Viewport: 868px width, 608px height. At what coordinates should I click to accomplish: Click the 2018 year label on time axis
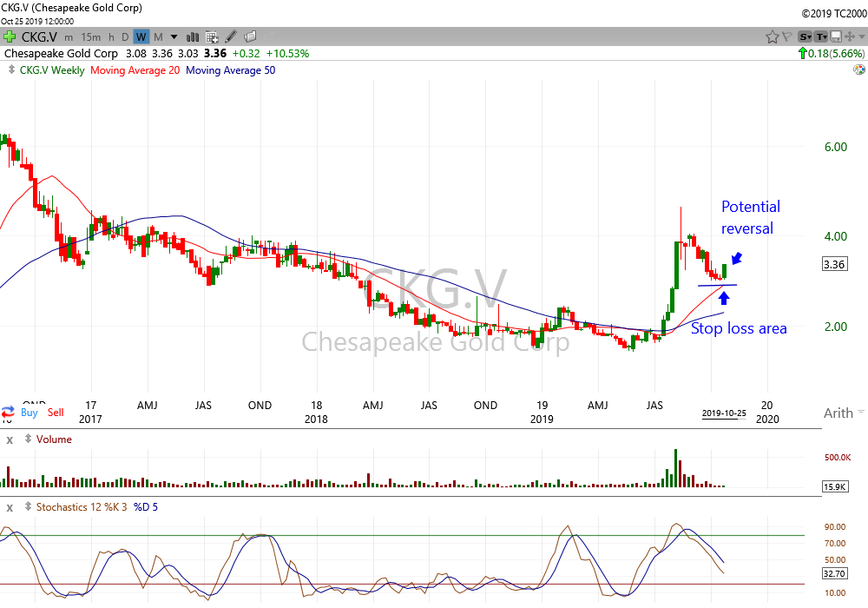pos(316,420)
